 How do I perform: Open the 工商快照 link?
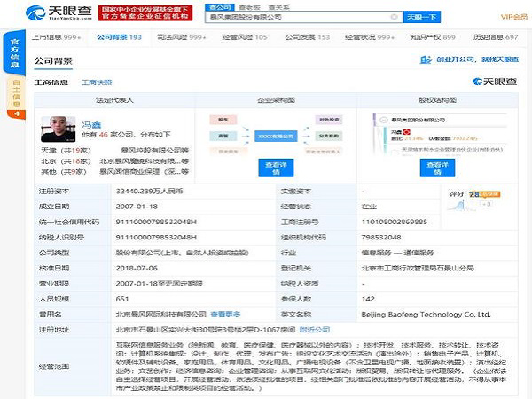[97, 82]
